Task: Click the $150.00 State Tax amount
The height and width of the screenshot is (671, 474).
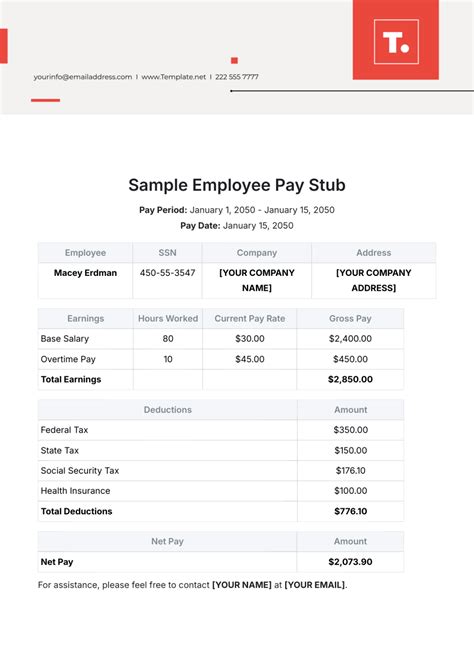Action: click(350, 451)
